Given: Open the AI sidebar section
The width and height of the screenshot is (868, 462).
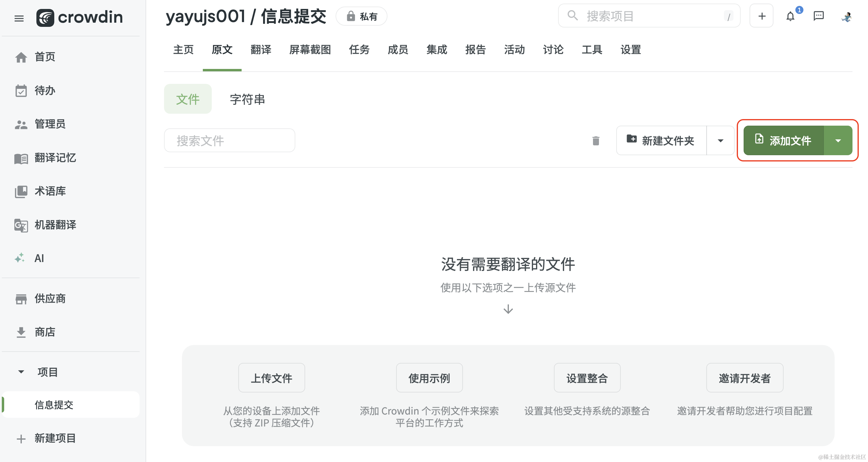Looking at the screenshot, I should pyautogui.click(x=39, y=258).
